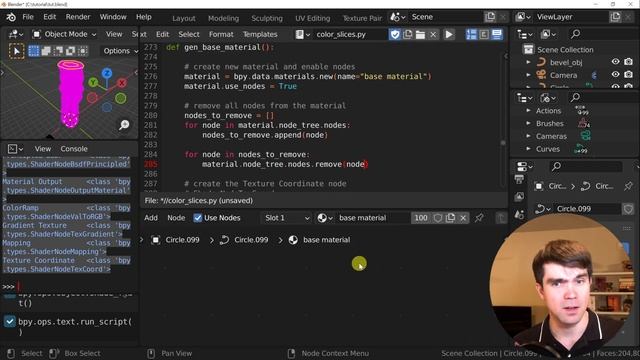
Task: Open the viewport Options dropdown
Action: [x=119, y=51]
